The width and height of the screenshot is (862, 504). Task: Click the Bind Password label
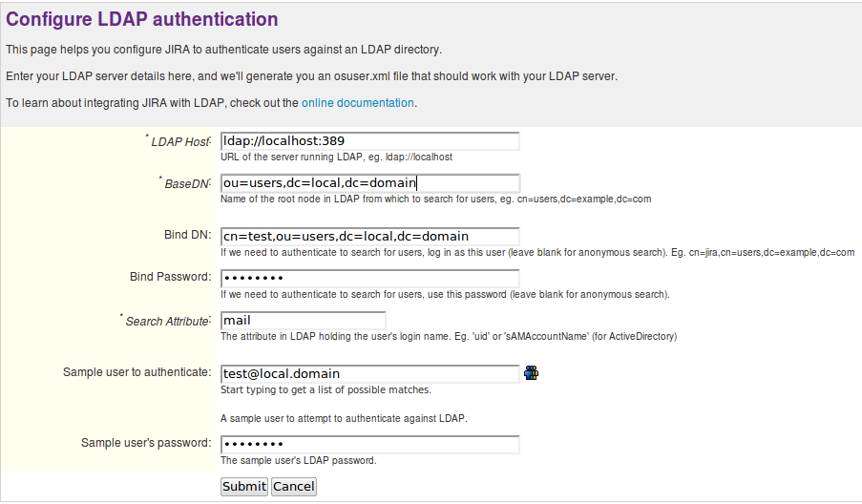(170, 277)
